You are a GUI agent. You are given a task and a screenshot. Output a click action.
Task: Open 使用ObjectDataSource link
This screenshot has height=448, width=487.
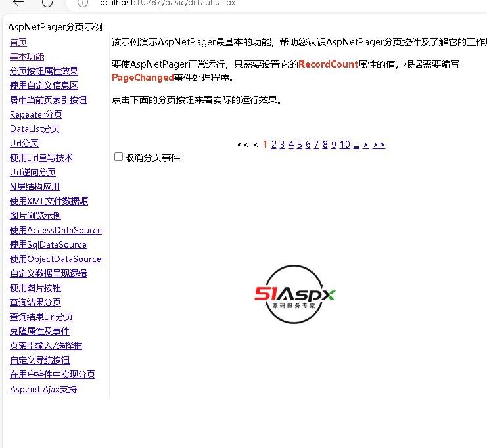click(x=55, y=259)
